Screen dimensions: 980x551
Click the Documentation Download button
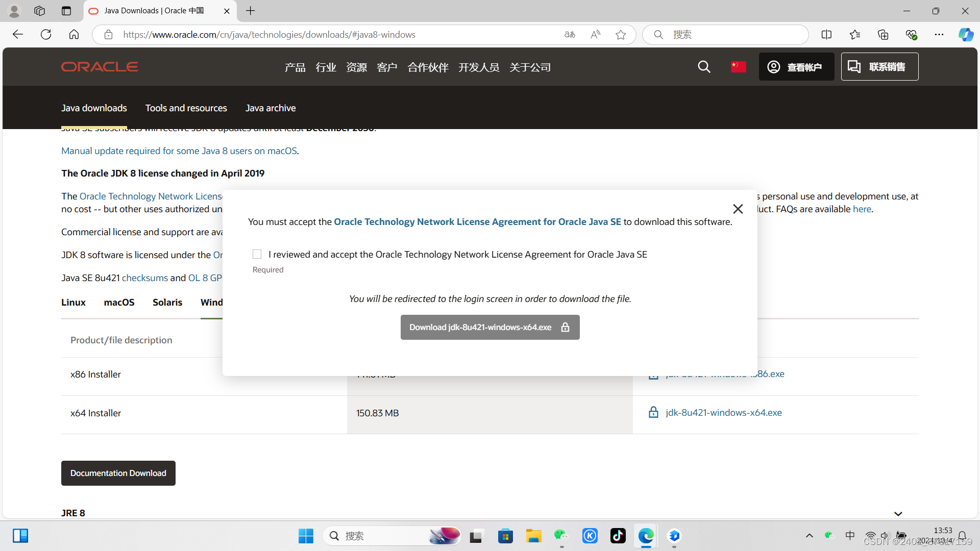click(118, 473)
